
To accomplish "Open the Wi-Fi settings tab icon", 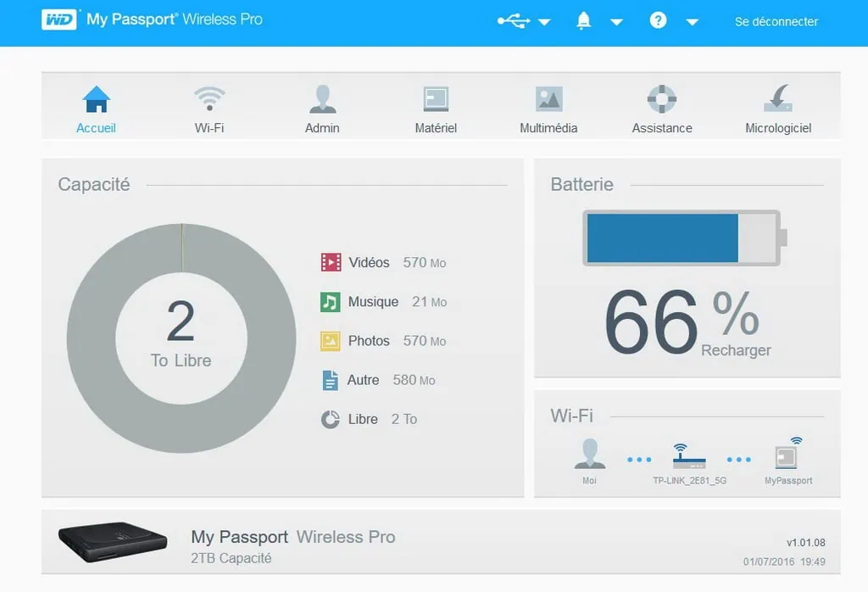I will click(x=209, y=100).
